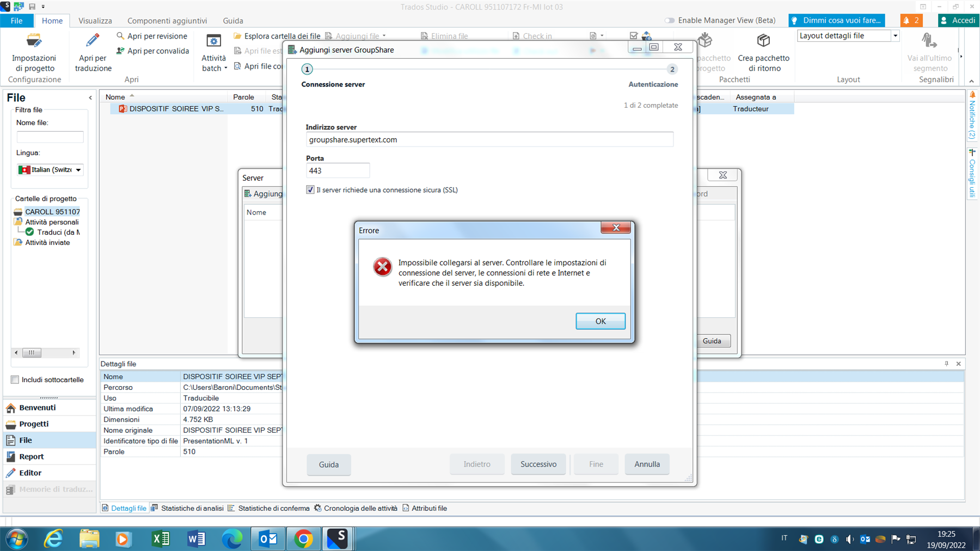Click Nome file filter field
980x551 pixels.
coord(50,137)
